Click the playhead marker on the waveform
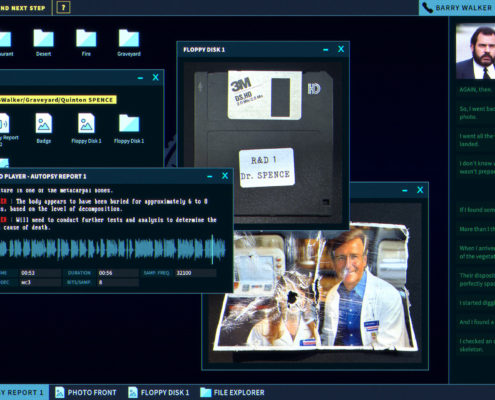Screen dimensions: 495x400 click(x=212, y=249)
